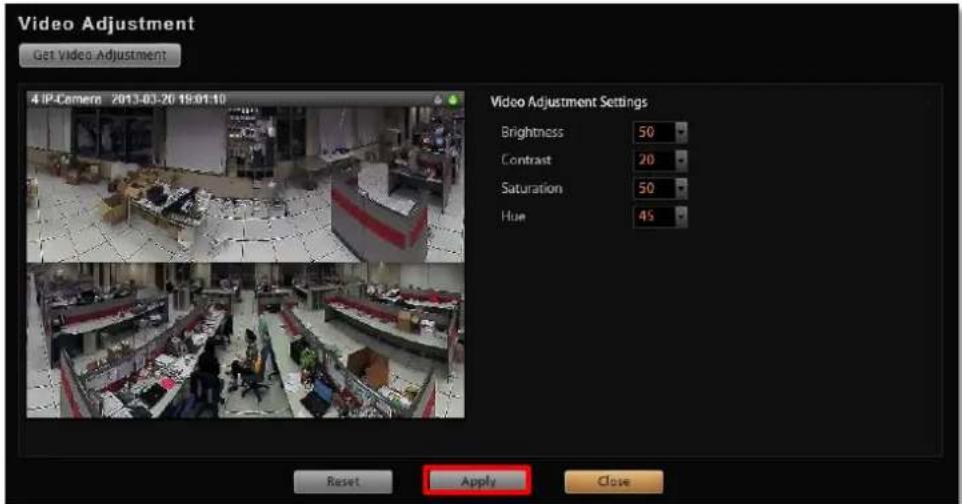Expand the Hue dropdown arrow
Image resolution: width=962 pixels, height=504 pixels.
[680, 216]
